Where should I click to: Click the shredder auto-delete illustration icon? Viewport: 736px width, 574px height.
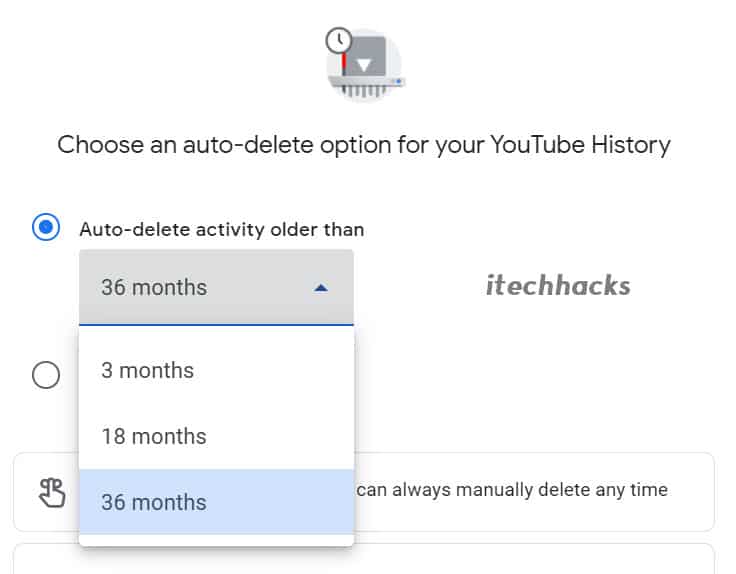365,64
